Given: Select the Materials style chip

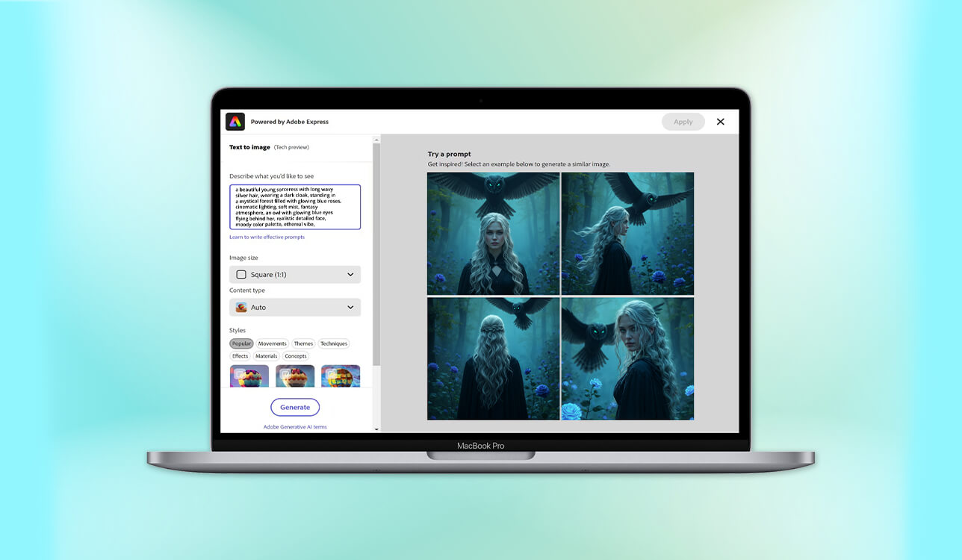Looking at the screenshot, I should (x=267, y=355).
